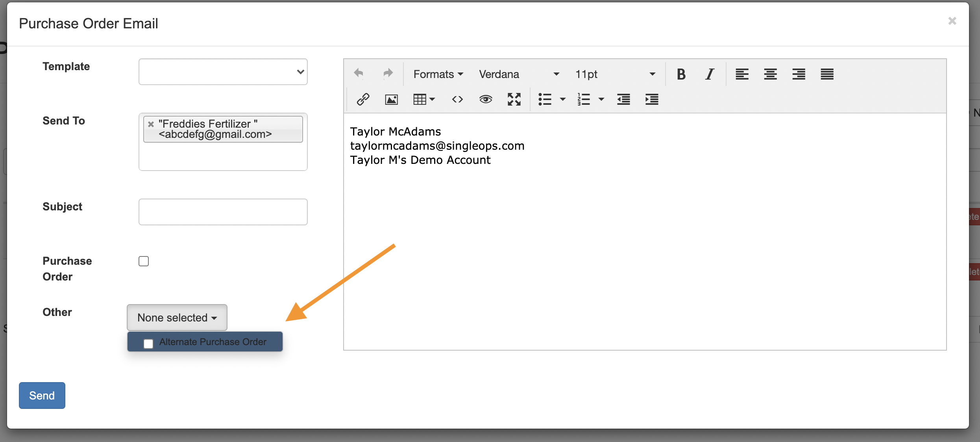
Task: Insert a hyperlink with the link icon
Action: click(x=363, y=99)
